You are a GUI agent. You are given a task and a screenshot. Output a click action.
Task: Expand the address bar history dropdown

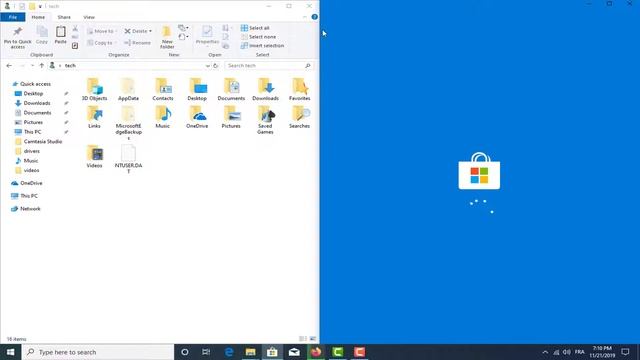tap(207, 65)
